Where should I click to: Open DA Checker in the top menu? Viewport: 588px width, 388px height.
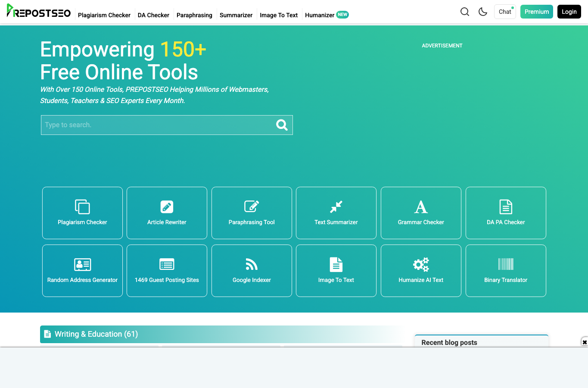(153, 15)
